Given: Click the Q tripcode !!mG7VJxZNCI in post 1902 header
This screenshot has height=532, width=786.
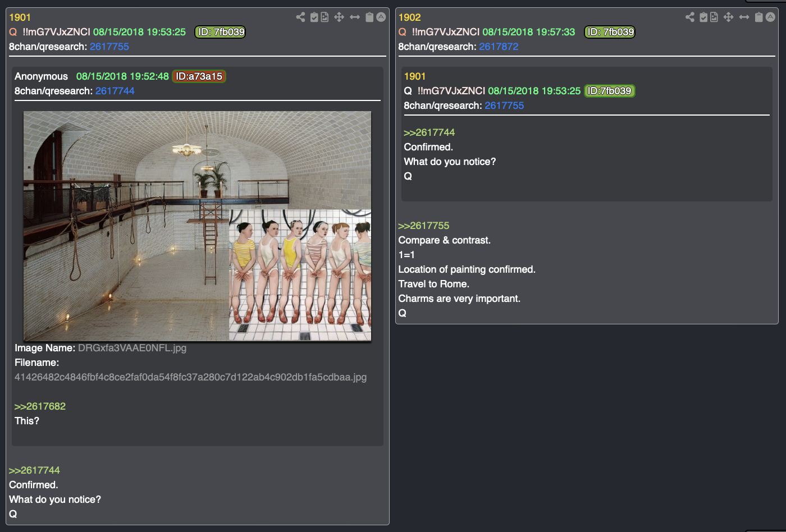Looking at the screenshot, I should click(x=446, y=32).
